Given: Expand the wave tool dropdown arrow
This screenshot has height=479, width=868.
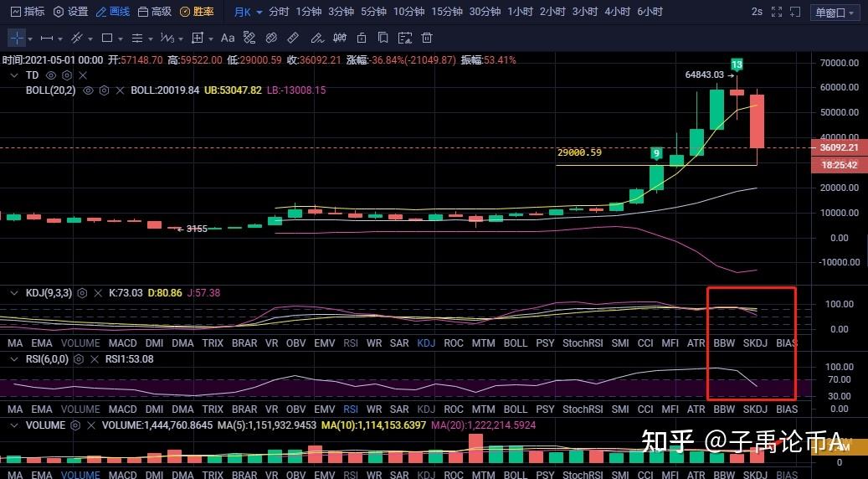Looking at the screenshot, I should pyautogui.click(x=181, y=39).
